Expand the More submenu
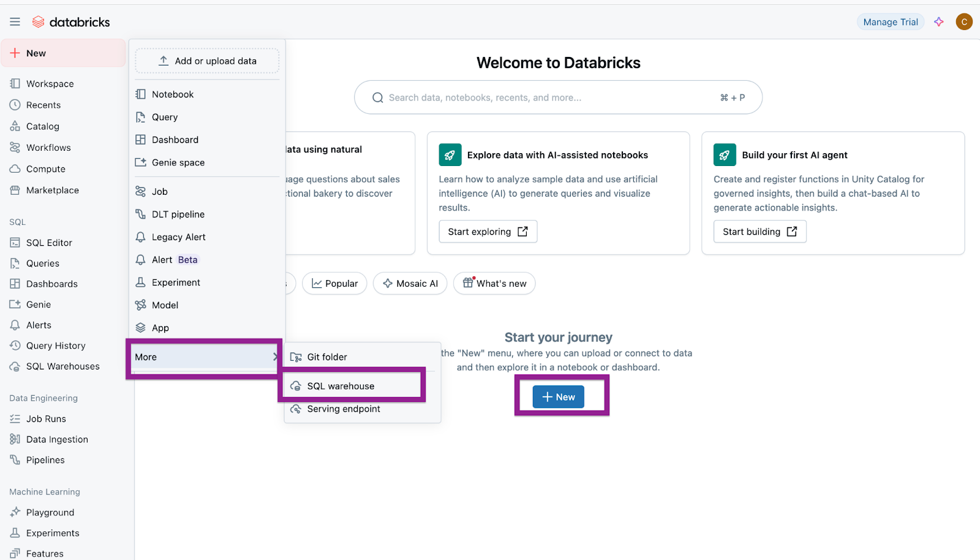Viewport: 980px width, 560px height. pos(205,357)
